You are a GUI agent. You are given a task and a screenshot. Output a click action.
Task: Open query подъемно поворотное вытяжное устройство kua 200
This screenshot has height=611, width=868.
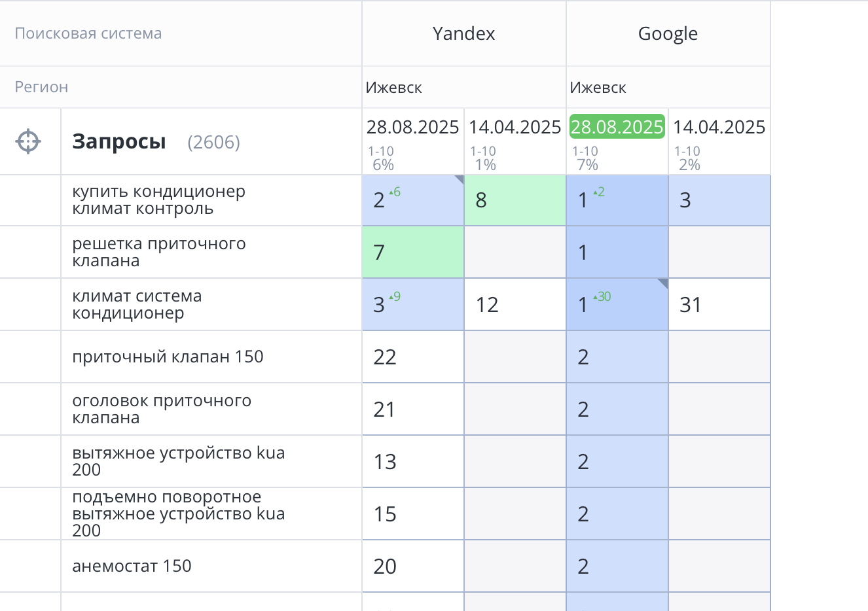point(178,514)
